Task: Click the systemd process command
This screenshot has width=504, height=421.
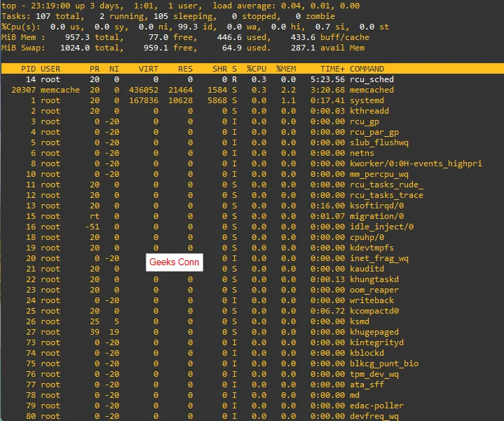Action: (x=367, y=100)
